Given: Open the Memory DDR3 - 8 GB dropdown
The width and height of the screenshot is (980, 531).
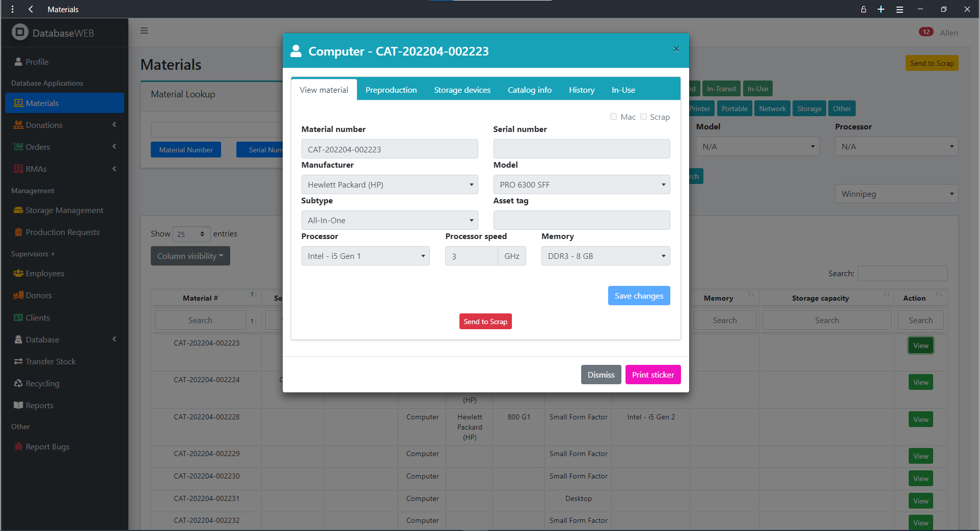Looking at the screenshot, I should 606,256.
